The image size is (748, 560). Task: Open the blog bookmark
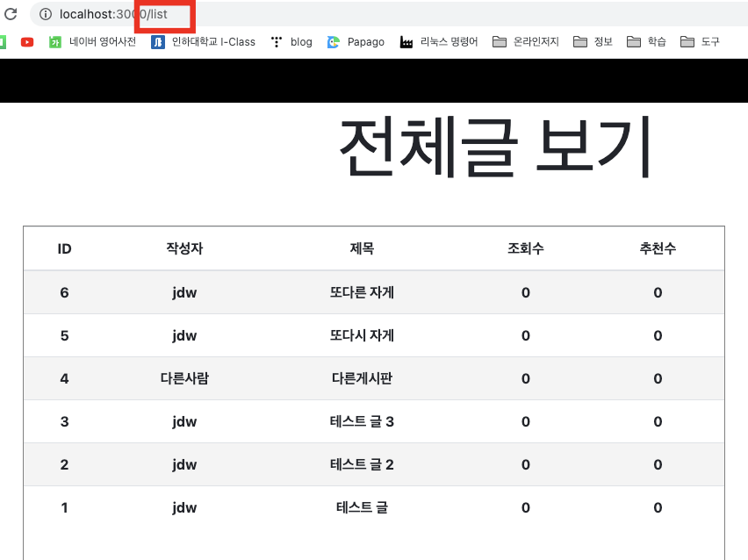(291, 42)
